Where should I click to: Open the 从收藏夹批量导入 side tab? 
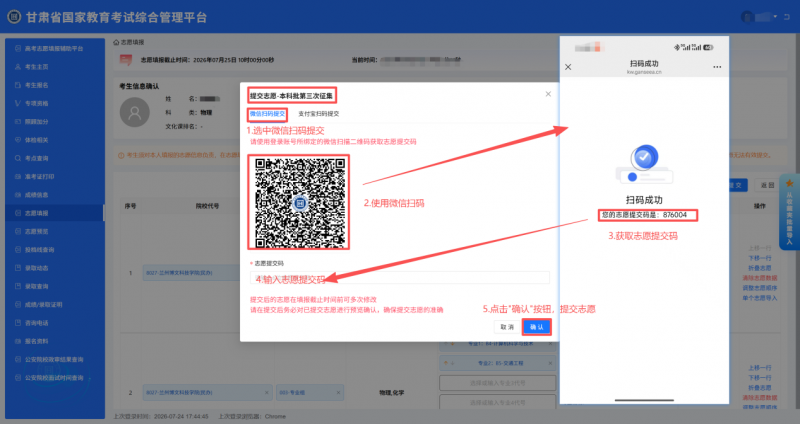pos(789,212)
